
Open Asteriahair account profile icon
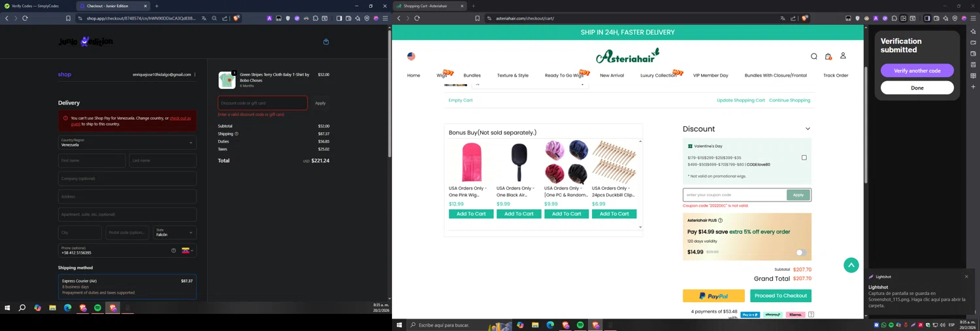[x=843, y=56]
